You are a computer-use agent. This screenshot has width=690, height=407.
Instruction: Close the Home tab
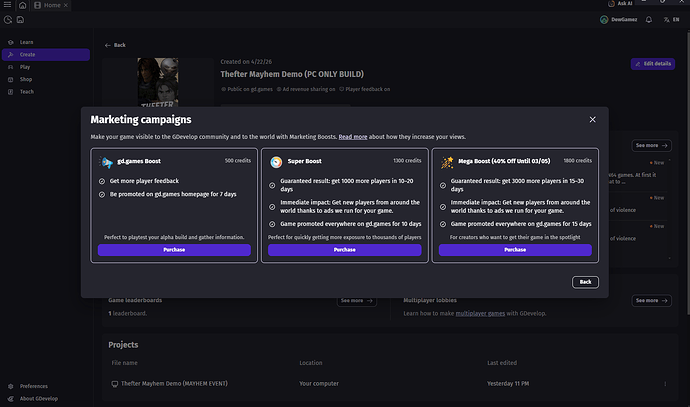[66, 5]
